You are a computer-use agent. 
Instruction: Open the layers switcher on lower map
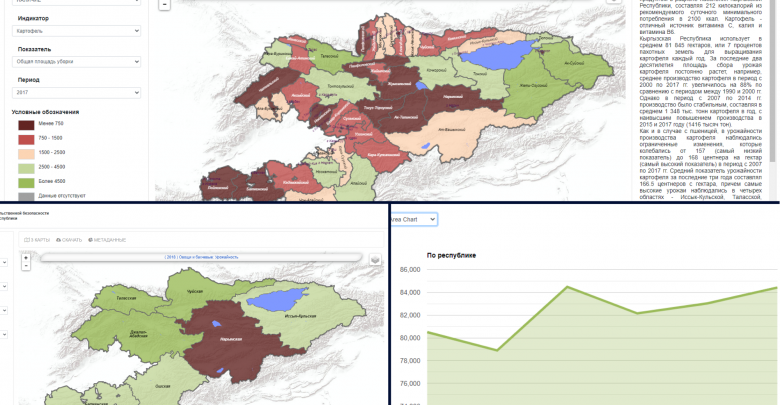pyautogui.click(x=374, y=259)
